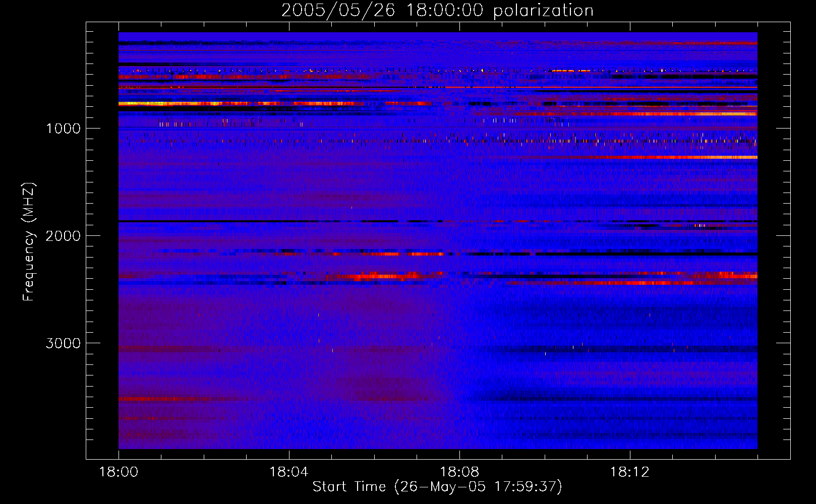Click the 3000 frequency tick label
The width and height of the screenshot is (816, 504).
[x=63, y=343]
